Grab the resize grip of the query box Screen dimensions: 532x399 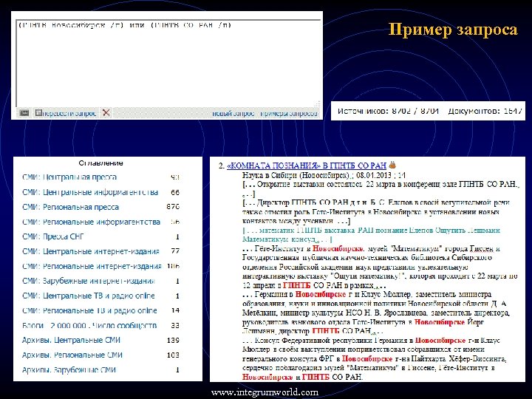318,104
